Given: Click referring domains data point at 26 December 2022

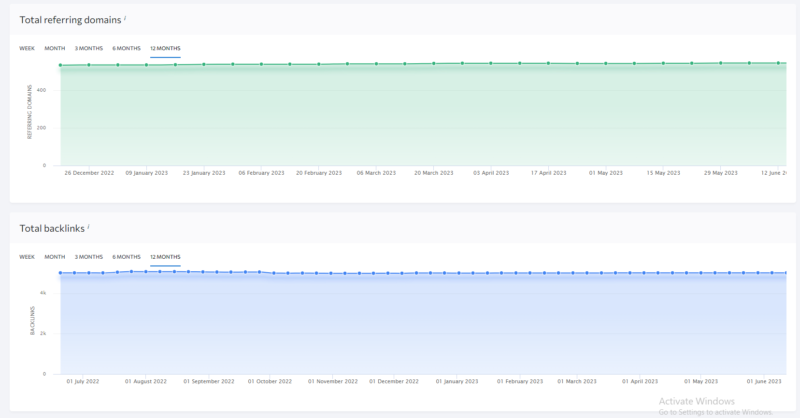Looking at the screenshot, I should tap(89, 65).
